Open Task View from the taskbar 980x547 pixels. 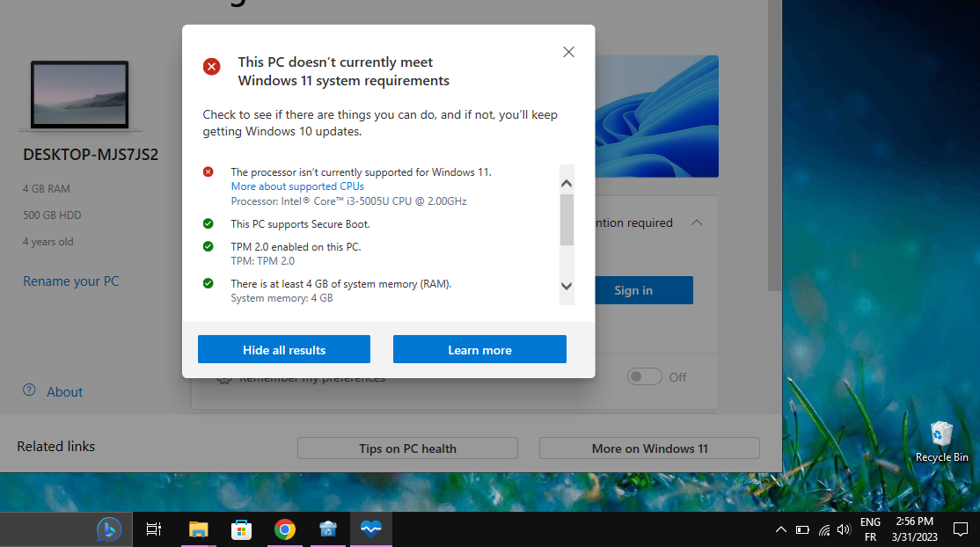coord(154,529)
